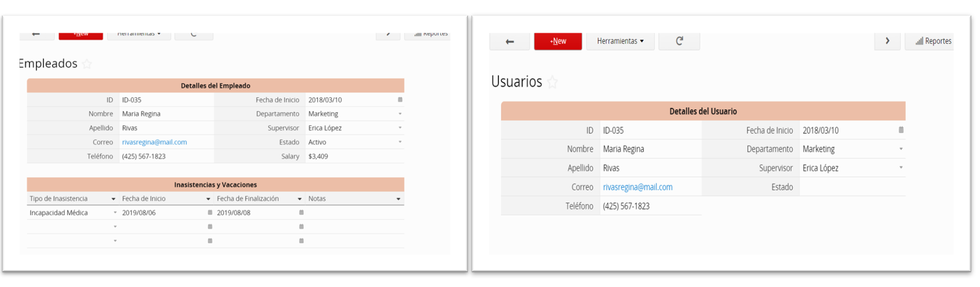Open Incapacidad Médica absence type dropdown
The height and width of the screenshot is (287, 980).
pyautogui.click(x=115, y=213)
